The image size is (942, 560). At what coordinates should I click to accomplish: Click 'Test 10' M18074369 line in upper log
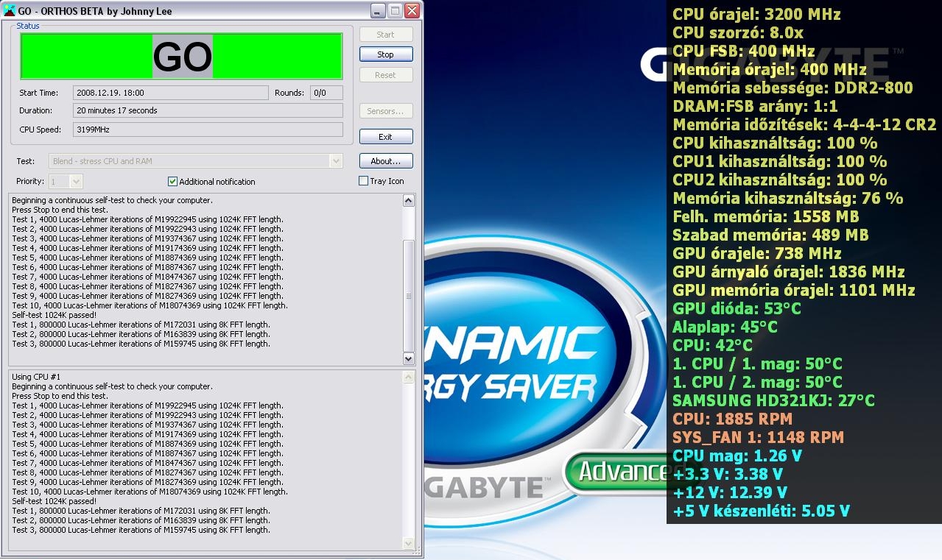[150, 305]
